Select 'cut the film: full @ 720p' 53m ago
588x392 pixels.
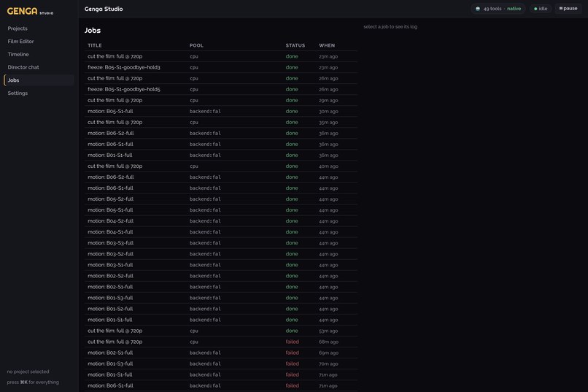click(221, 331)
